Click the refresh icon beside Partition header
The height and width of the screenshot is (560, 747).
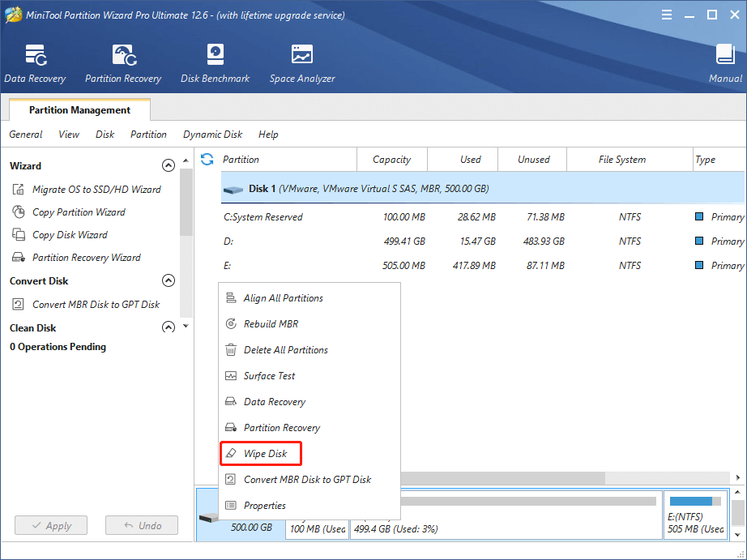tap(207, 159)
